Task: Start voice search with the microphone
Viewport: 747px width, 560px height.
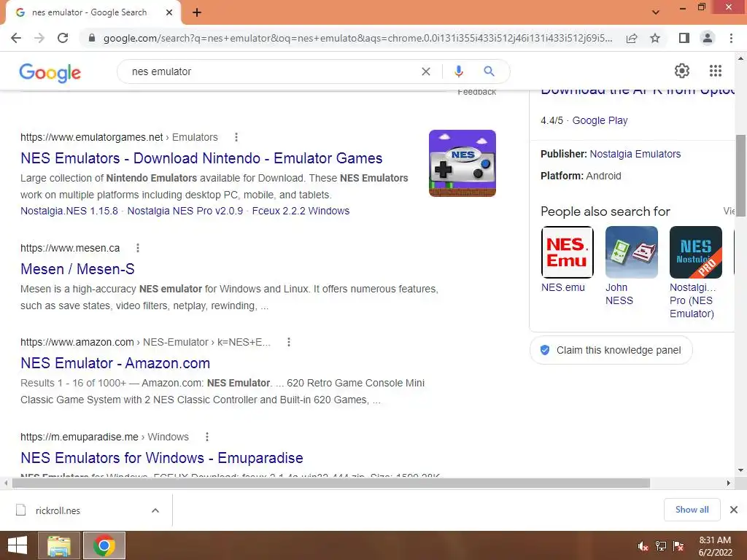Action: coord(458,71)
